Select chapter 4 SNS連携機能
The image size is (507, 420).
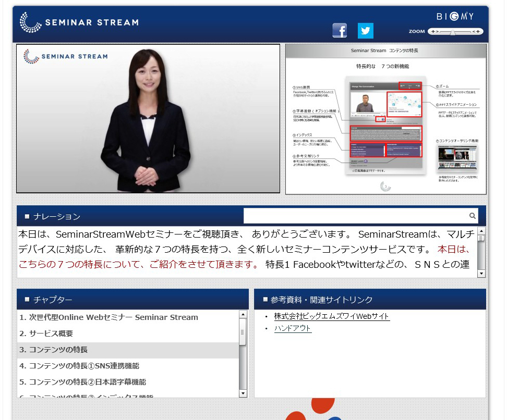(x=128, y=366)
